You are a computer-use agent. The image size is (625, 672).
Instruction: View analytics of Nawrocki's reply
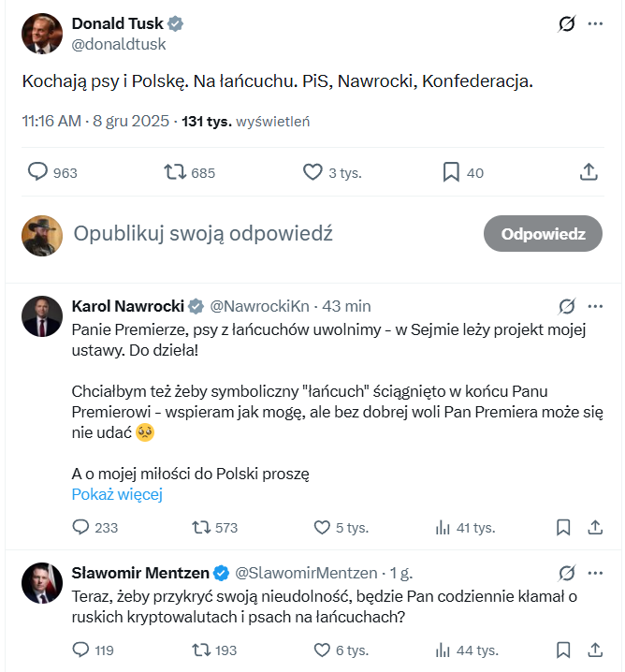point(443,527)
